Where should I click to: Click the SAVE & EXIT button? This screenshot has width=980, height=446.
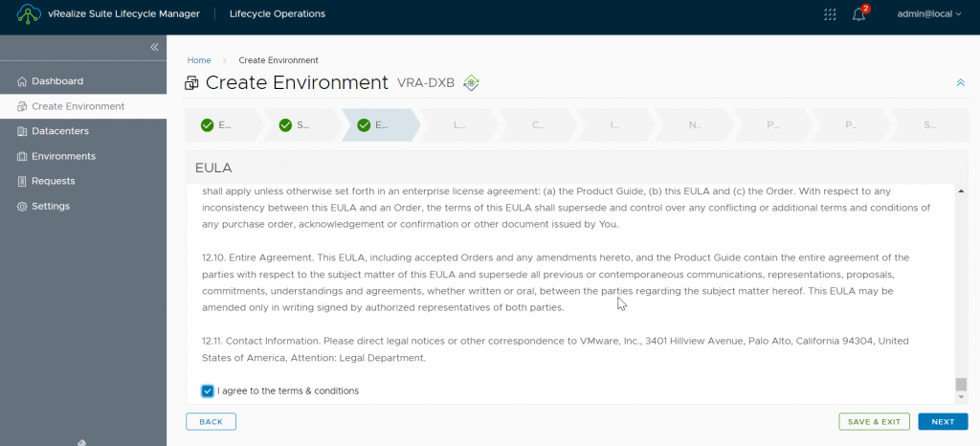(874, 422)
